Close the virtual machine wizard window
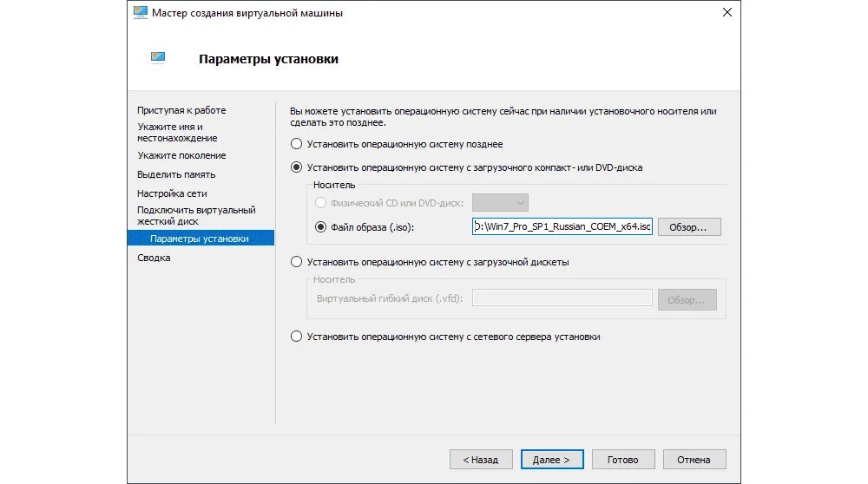This screenshot has height=484, width=868. coord(727,12)
